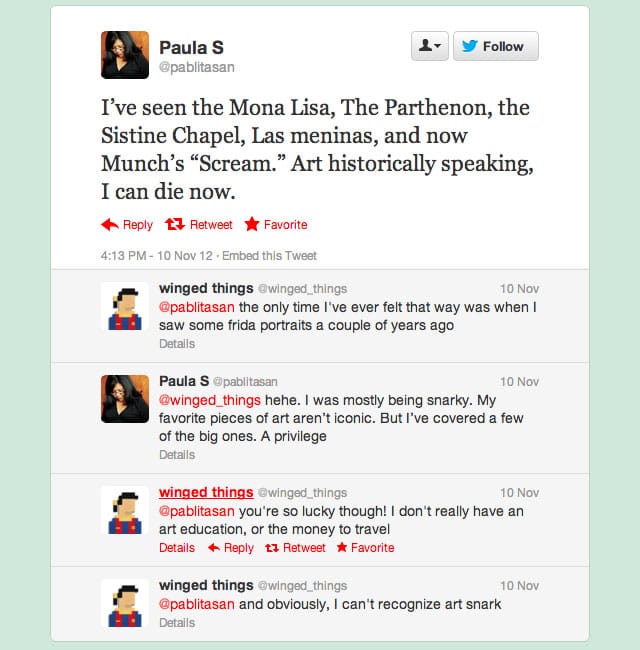Expand Details on the frida portraits reply
640x650 pixels.
coord(177,344)
